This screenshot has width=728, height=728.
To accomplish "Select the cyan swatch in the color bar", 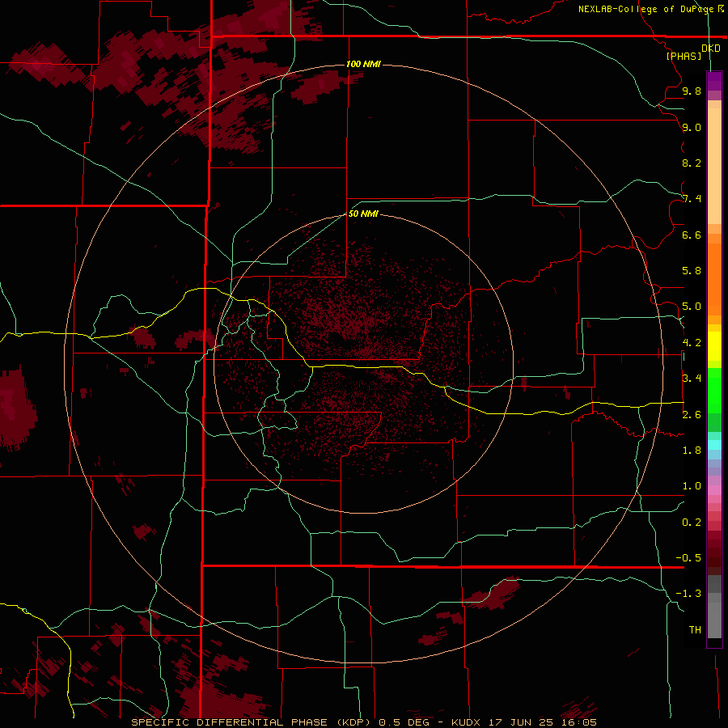I will [714, 445].
